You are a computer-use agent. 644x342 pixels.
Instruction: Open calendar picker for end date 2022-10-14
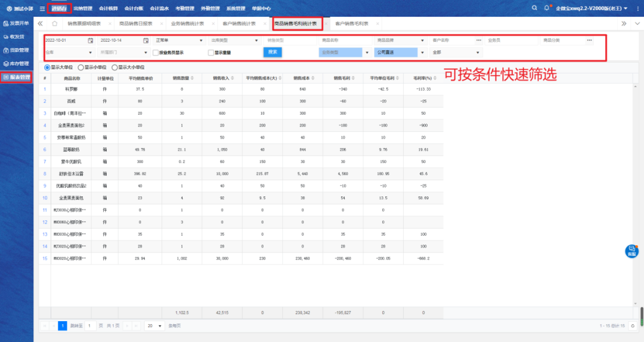coord(145,41)
